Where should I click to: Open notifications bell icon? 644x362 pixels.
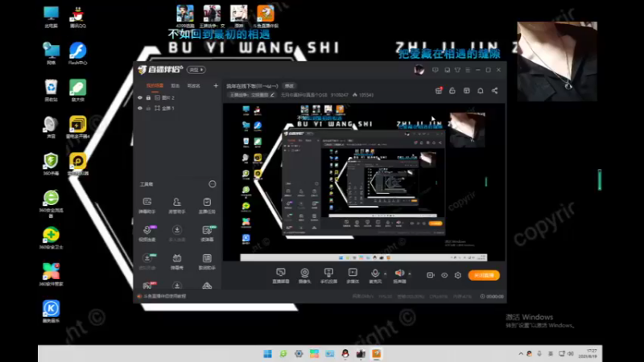click(x=480, y=90)
